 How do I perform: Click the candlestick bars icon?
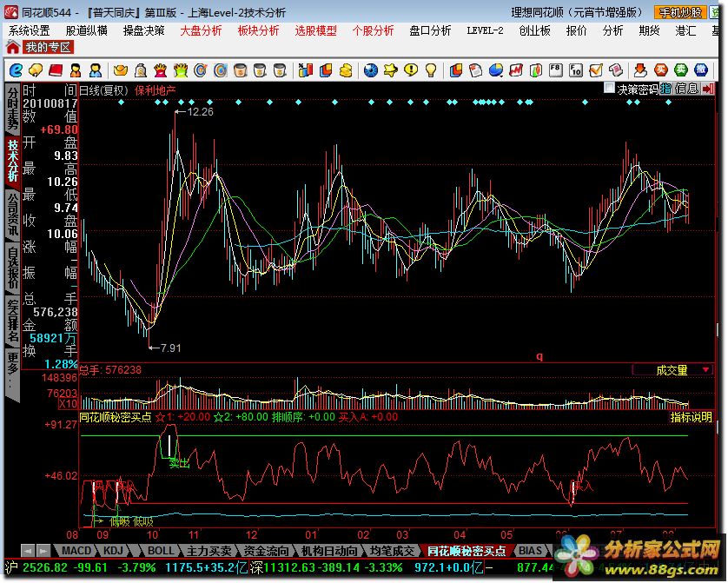click(536, 70)
